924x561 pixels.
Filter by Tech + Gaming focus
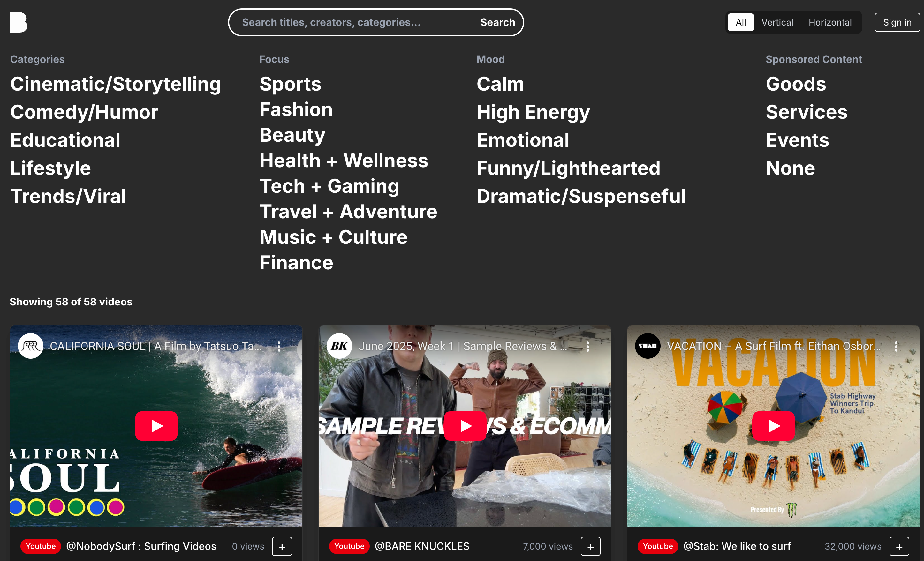point(329,186)
